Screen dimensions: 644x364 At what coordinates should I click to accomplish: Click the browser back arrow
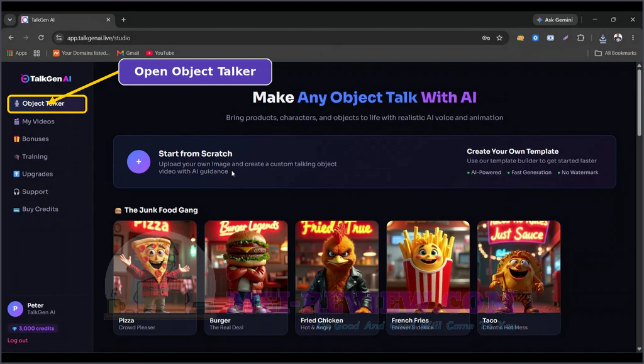[11, 38]
